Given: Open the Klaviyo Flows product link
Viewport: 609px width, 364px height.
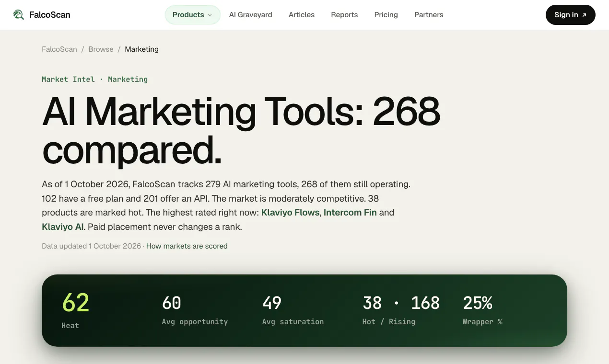Looking at the screenshot, I should [290, 212].
